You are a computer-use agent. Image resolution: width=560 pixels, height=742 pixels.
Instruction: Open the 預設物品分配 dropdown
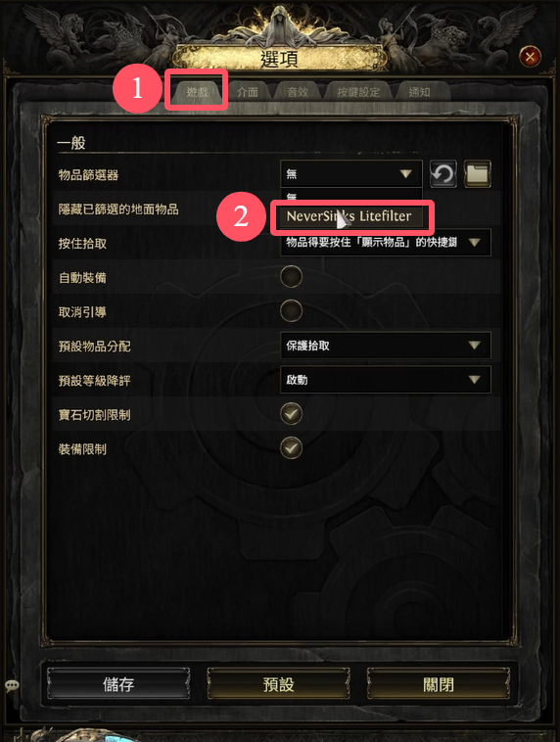click(386, 346)
